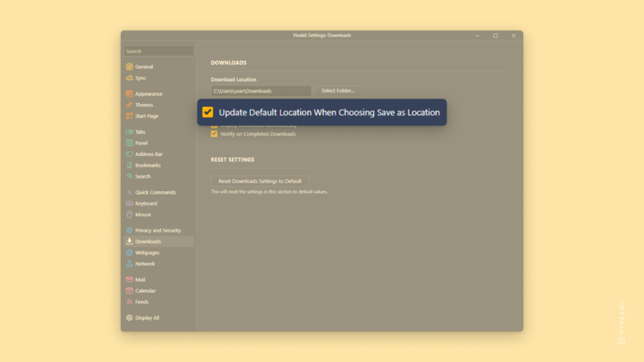Click the "Download Location" label

pyautogui.click(x=233, y=80)
